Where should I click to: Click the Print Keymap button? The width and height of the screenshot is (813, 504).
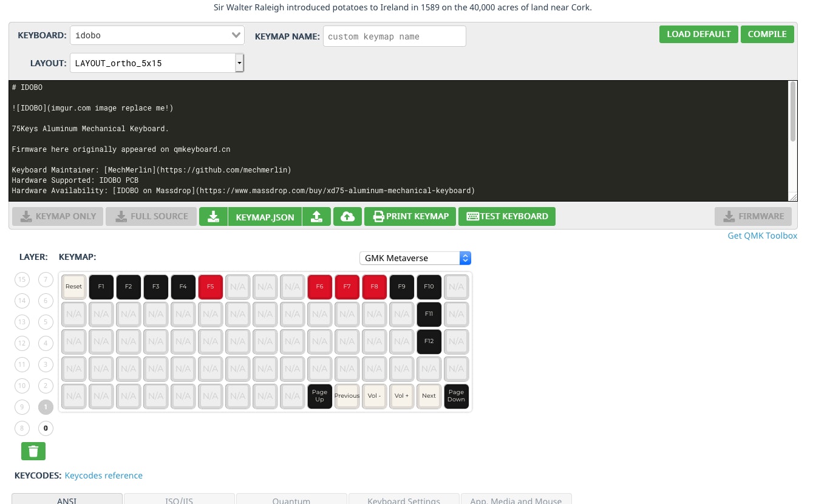coord(410,217)
